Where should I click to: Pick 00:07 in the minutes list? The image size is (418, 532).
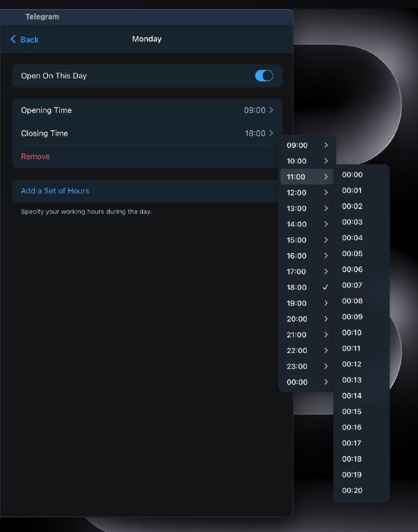point(362,285)
